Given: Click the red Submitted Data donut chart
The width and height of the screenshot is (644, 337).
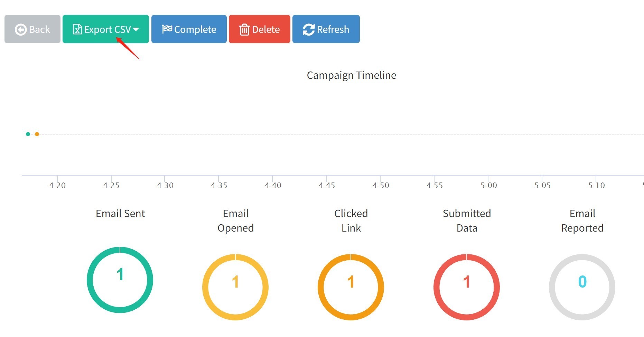Looking at the screenshot, I should [x=467, y=287].
